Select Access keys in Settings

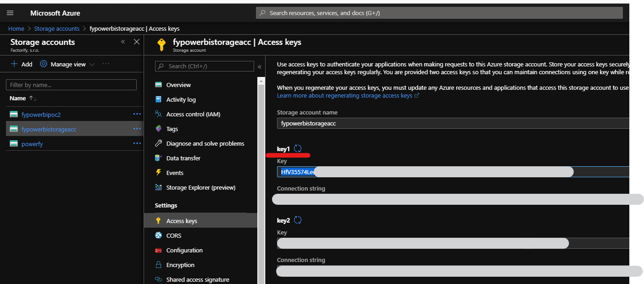tap(200, 221)
